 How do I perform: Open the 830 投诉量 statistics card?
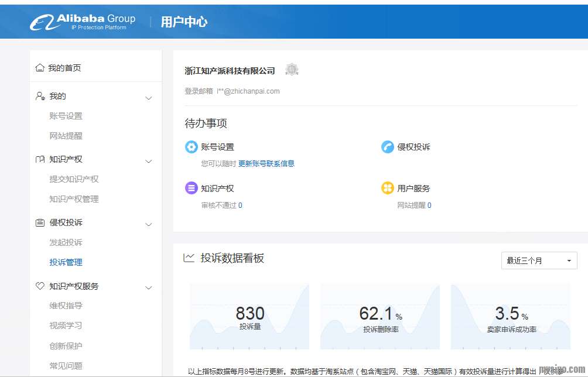(250, 317)
